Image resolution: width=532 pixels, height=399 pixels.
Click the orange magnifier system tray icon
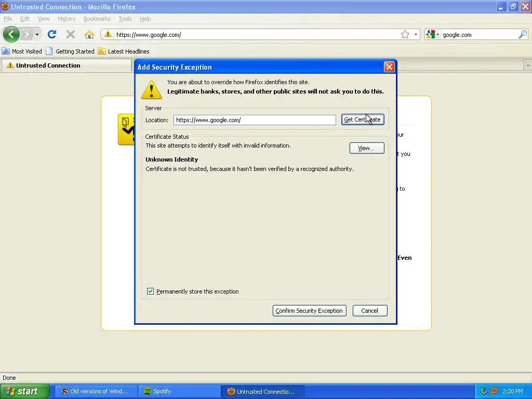pos(494,391)
